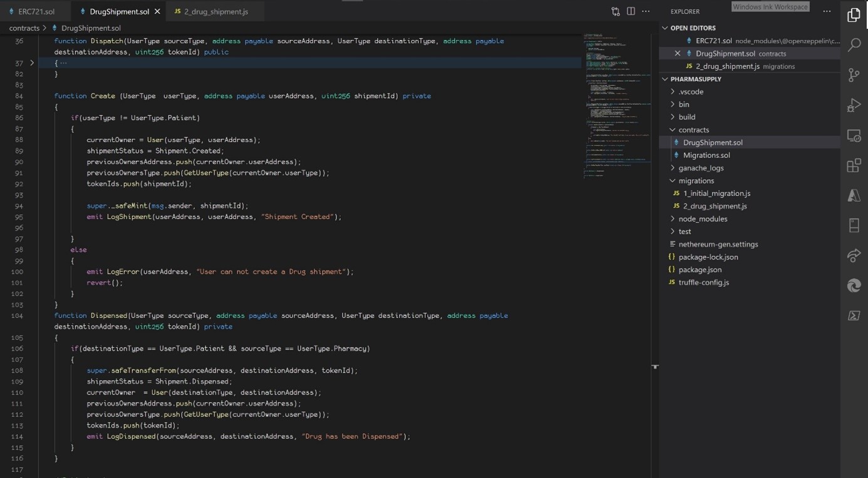Viewport: 868px width, 478px height.
Task: Split the editor to the right
Action: [631, 11]
